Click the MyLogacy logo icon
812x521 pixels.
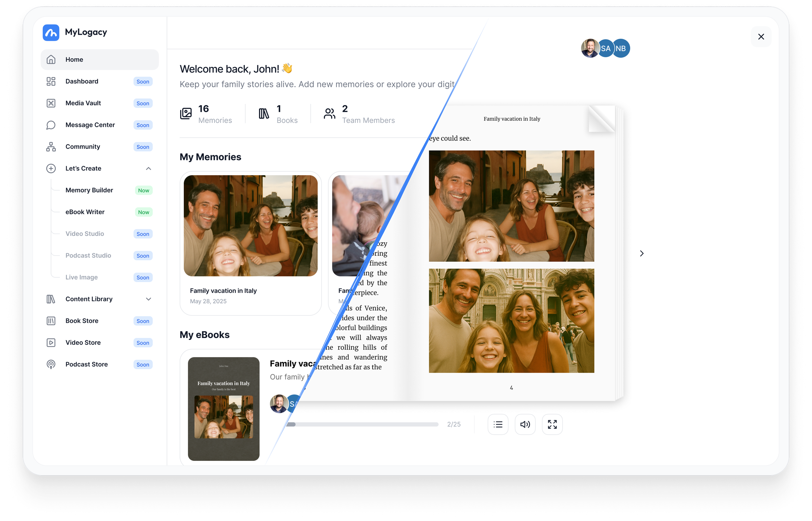[x=51, y=33]
